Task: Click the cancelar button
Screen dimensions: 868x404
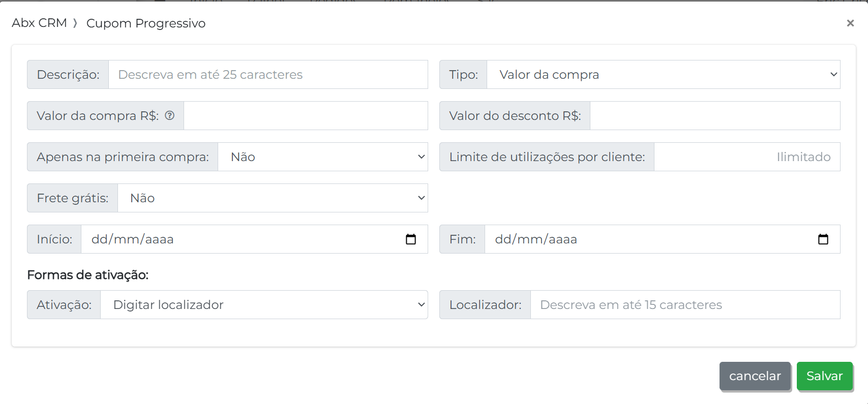Action: pyautogui.click(x=755, y=376)
